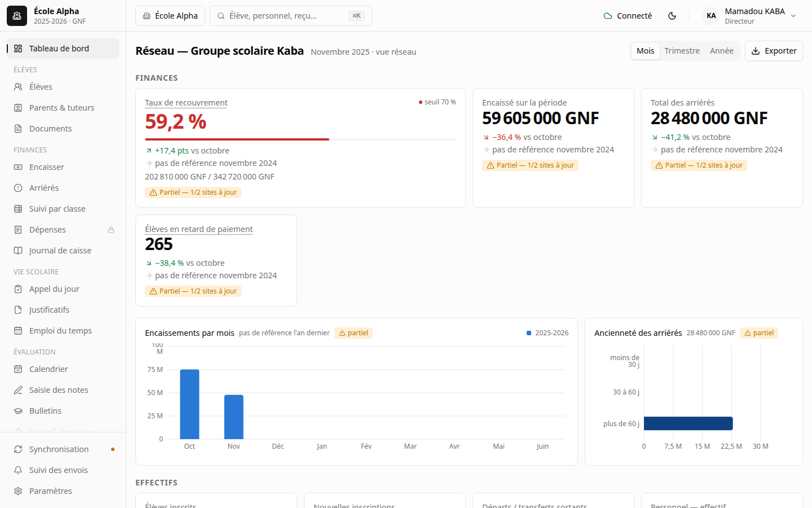Open Tableau de bord in the sidebar
812x508 pixels.
[63, 49]
